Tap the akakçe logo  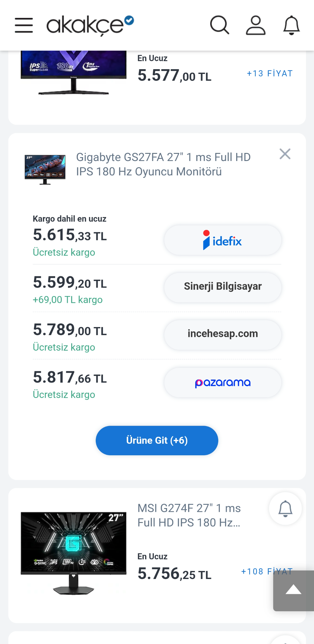tap(90, 26)
